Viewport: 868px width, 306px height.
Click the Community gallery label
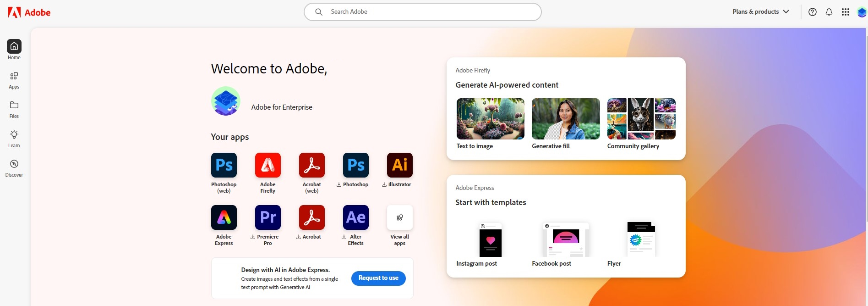coord(633,146)
